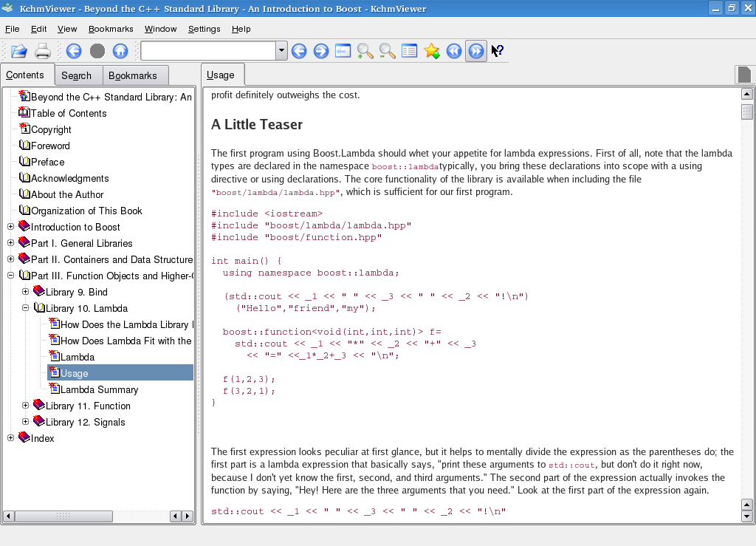
Task: Activate the What's This help cursor icon
Action: pos(498,51)
